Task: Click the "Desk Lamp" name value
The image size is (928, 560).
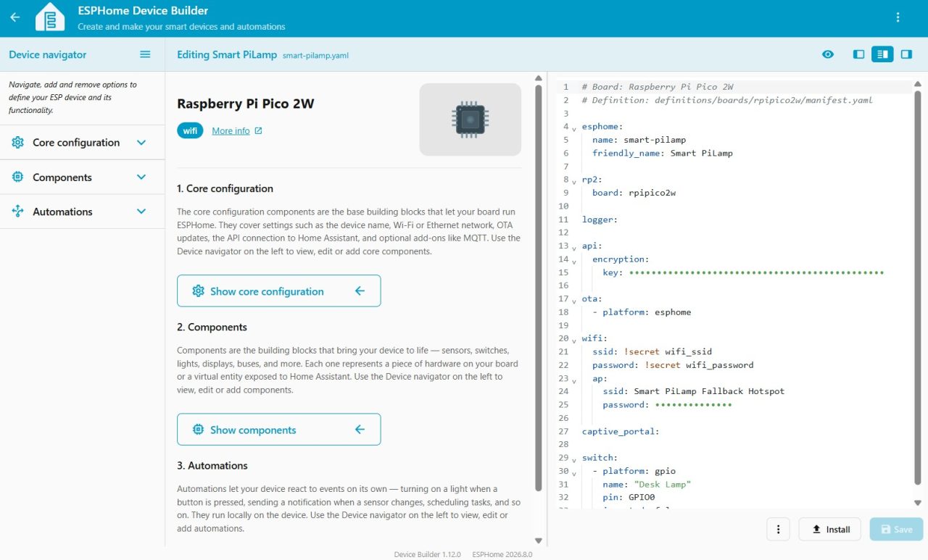Action: [662, 484]
